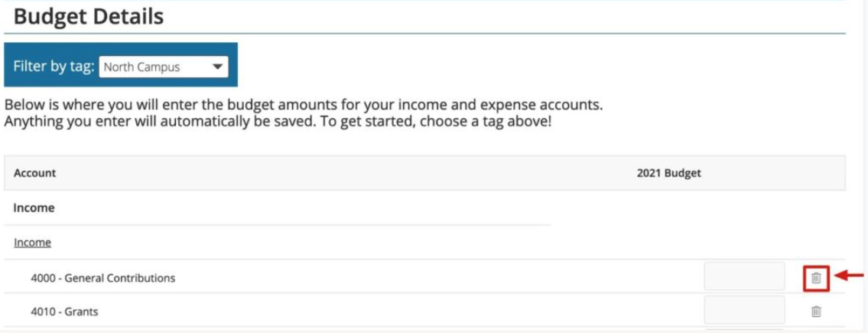Screen dimensions: 868x333
Task: Click the 2021 Budget column header
Action: (668, 173)
